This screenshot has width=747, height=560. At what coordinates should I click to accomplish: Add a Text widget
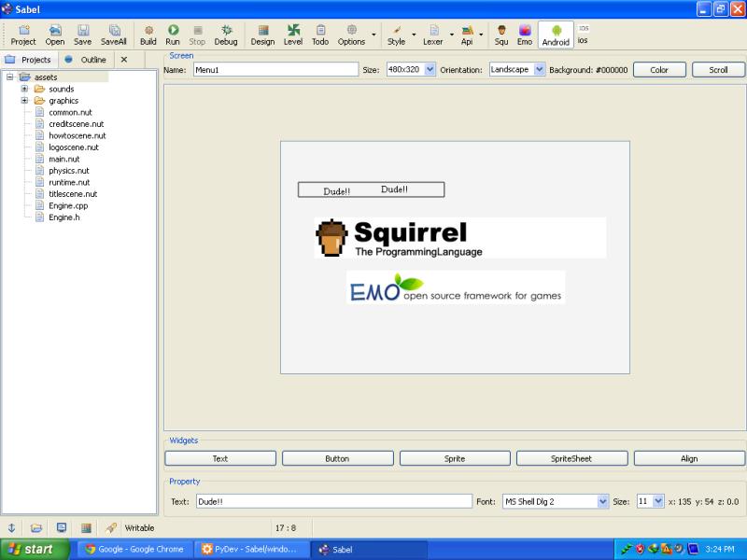tap(220, 458)
